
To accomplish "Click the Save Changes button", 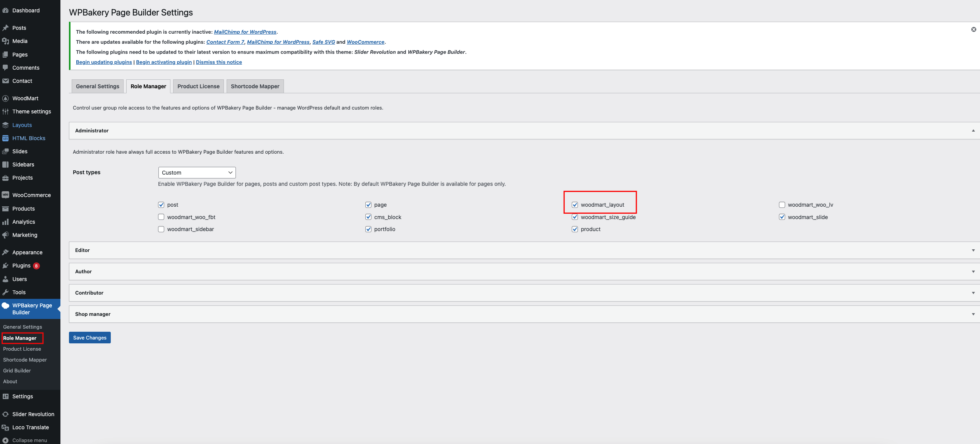I will [90, 338].
